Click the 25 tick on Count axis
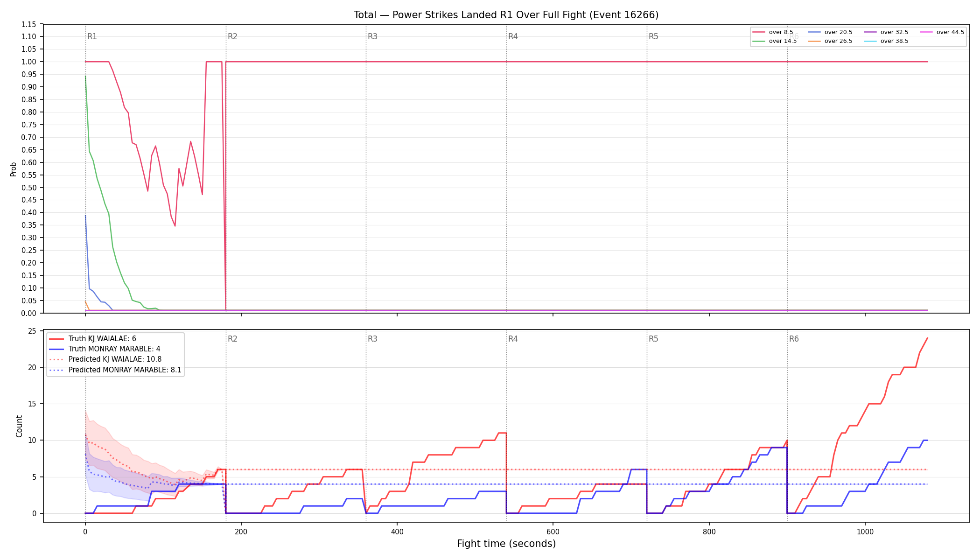 tap(32, 331)
